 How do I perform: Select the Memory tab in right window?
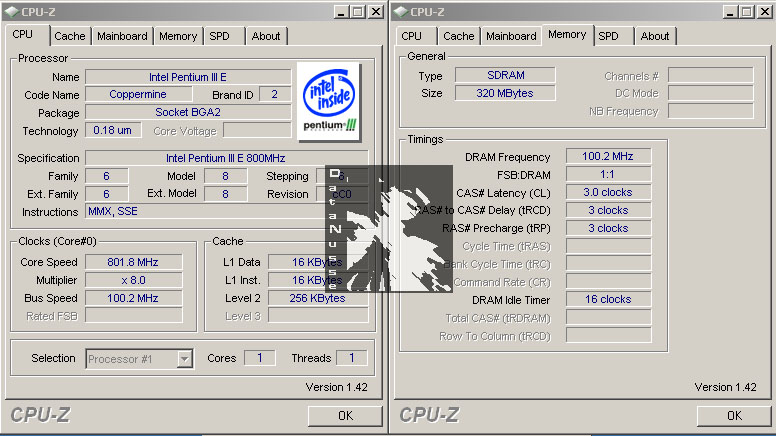567,35
